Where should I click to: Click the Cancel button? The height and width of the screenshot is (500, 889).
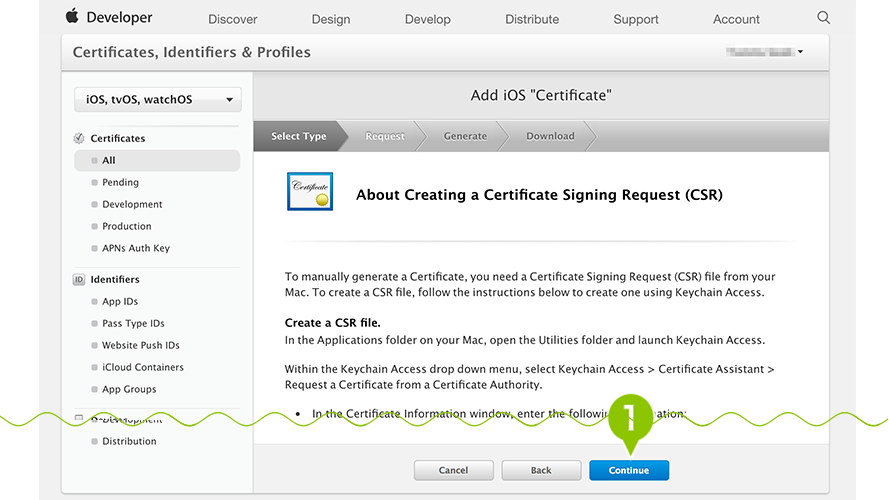coord(453,470)
